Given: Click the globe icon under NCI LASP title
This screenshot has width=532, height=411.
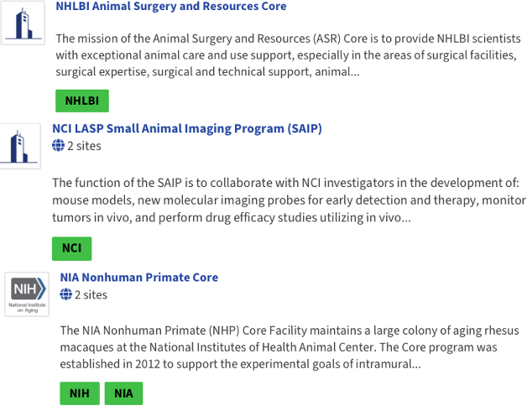Looking at the screenshot, I should (58, 146).
